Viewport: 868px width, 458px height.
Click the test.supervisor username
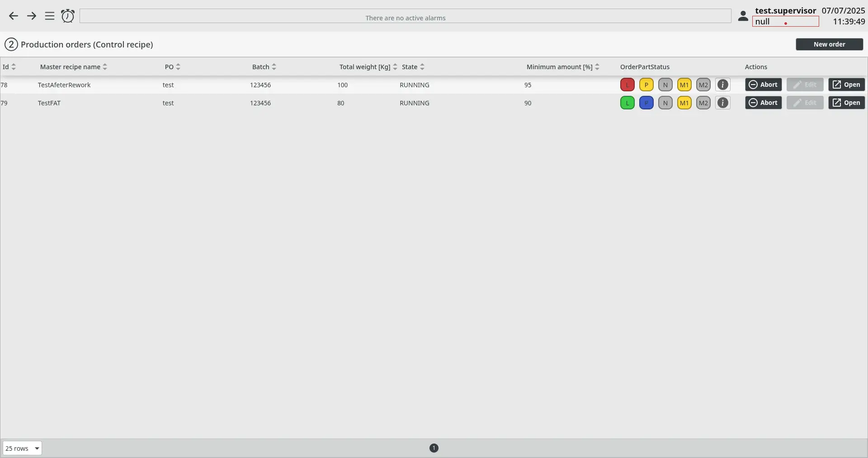pos(786,10)
